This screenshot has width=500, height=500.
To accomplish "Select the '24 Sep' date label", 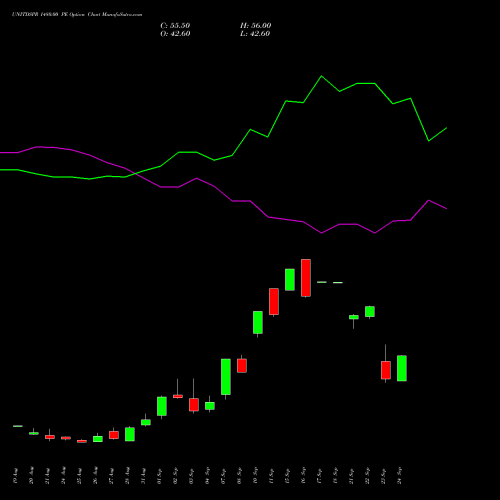I will 400,476.
